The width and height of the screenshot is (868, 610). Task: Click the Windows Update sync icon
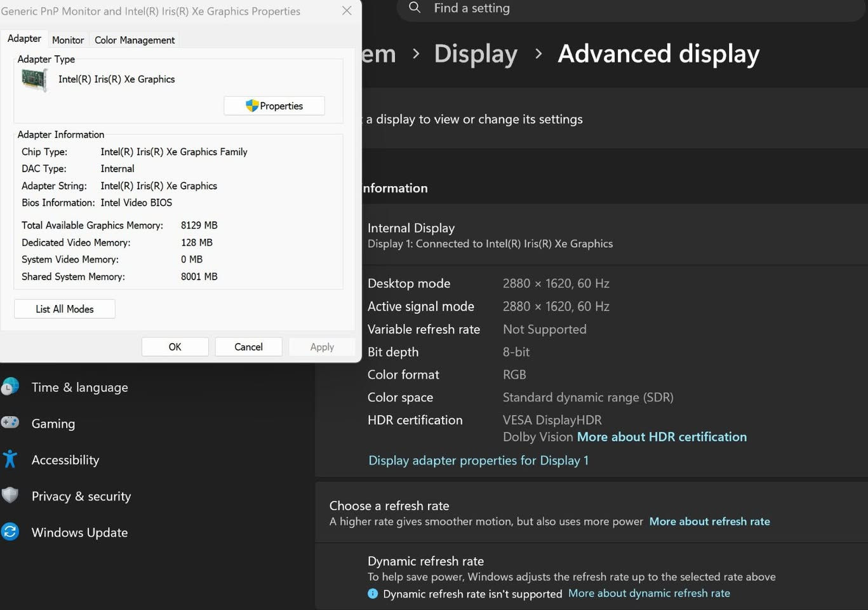[x=10, y=531]
